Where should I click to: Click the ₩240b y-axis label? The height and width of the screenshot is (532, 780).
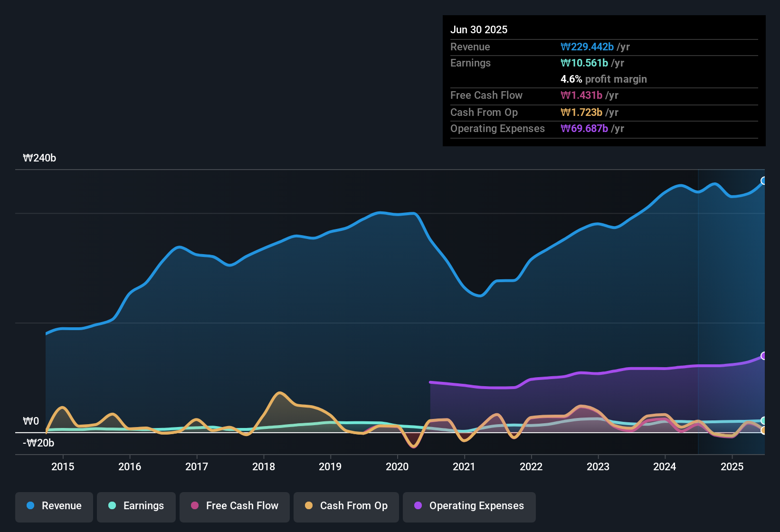pyautogui.click(x=39, y=158)
